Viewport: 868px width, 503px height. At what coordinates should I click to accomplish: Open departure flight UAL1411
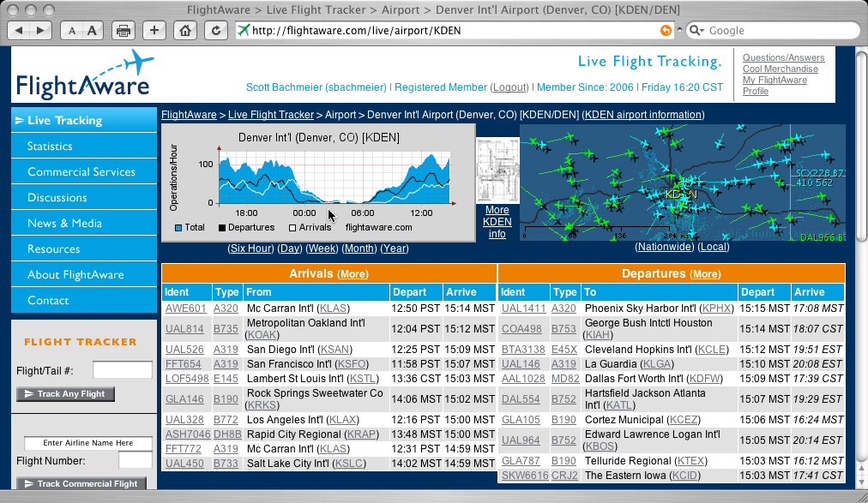click(x=524, y=308)
